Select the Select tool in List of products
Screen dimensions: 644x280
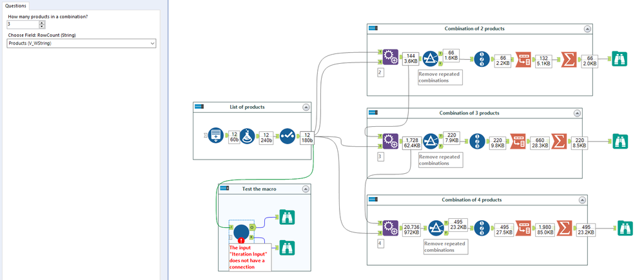287,135
